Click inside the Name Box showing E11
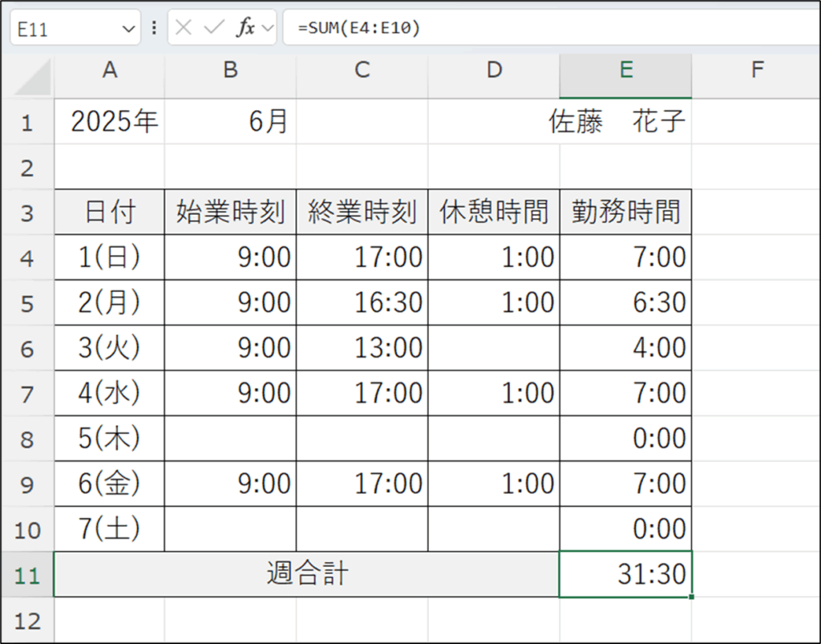Screen dimensions: 821x644 pyautogui.click(x=64, y=29)
